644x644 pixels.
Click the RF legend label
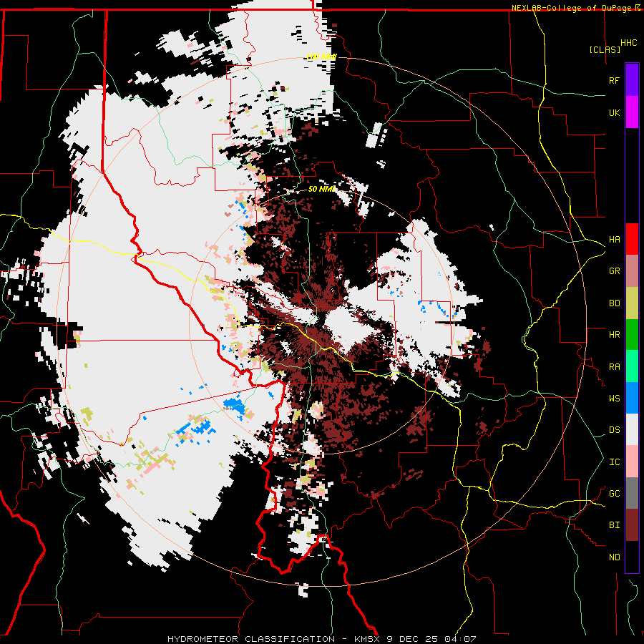[614, 80]
